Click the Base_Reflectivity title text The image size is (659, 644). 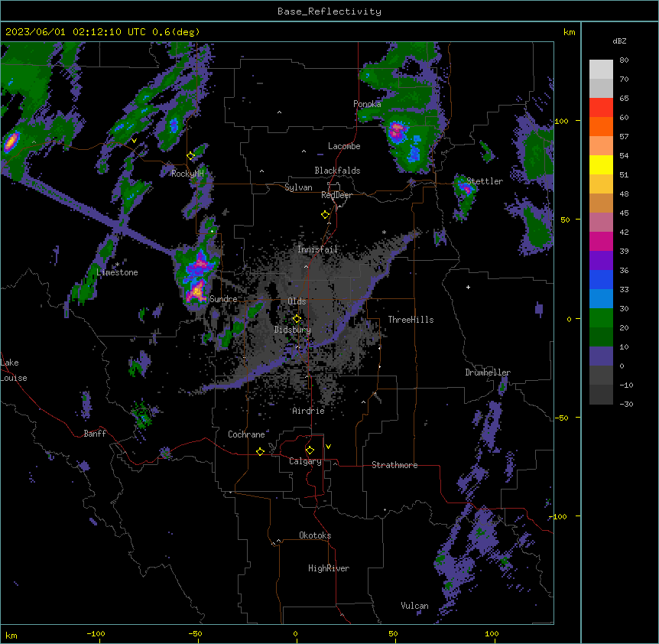click(x=329, y=11)
